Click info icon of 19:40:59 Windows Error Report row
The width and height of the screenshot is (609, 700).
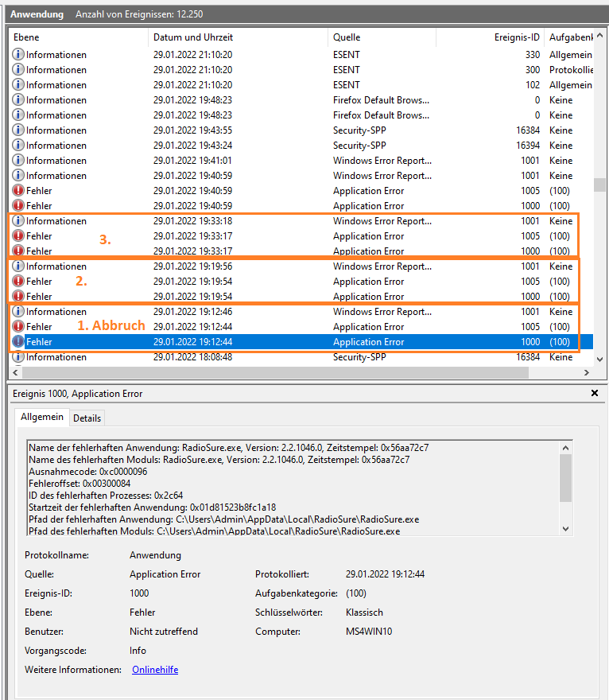[x=17, y=176]
